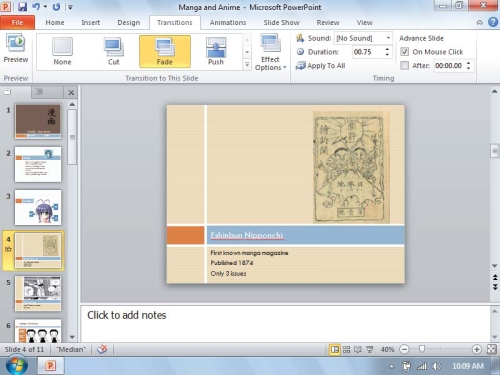The width and height of the screenshot is (500, 375).
Task: Select slide 1 thumbnail
Action: [38, 121]
